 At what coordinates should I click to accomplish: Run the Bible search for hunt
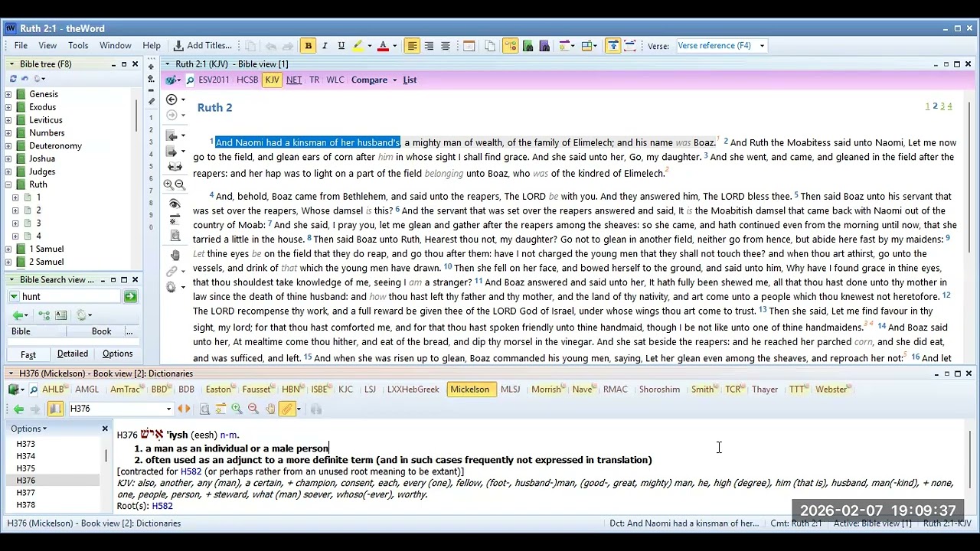[130, 297]
